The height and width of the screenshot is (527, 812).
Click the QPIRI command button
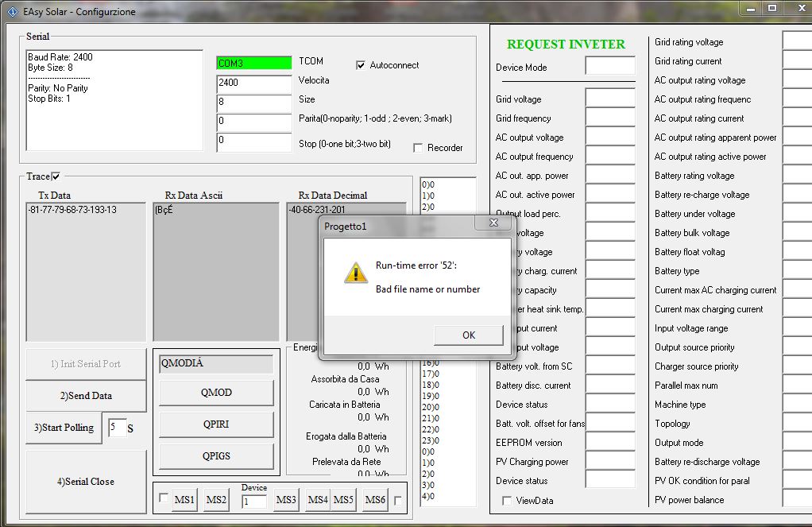click(216, 424)
